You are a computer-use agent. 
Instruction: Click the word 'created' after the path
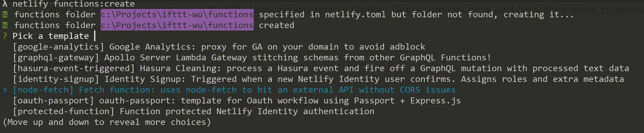click(x=276, y=25)
